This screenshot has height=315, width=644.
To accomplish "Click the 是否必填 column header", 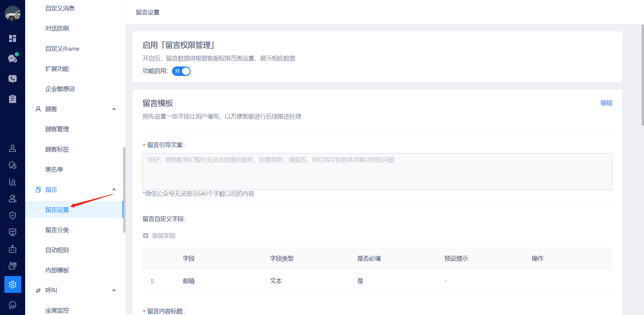I will tap(369, 259).
